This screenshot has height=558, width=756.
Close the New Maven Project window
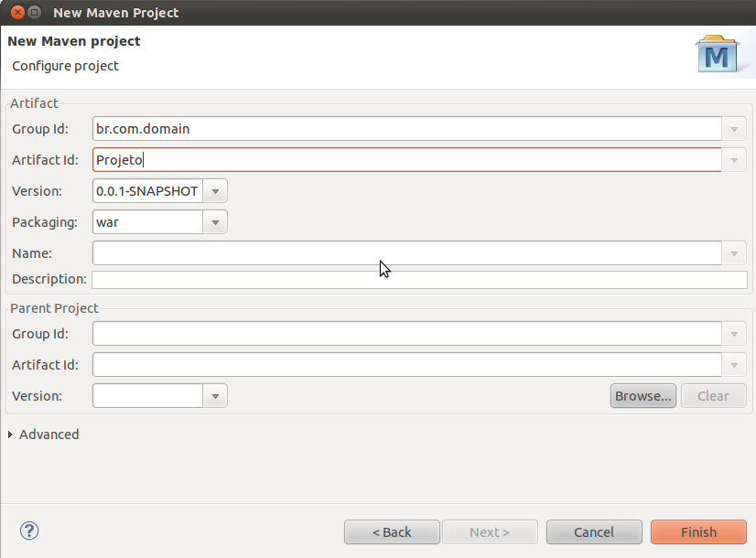click(17, 12)
